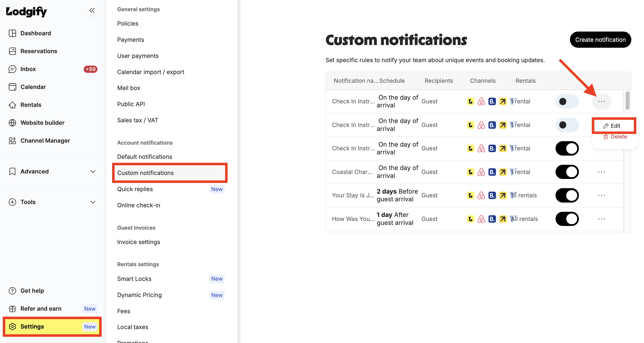Click the Lodgify logo
This screenshot has height=343, width=644.
pos(27,11)
